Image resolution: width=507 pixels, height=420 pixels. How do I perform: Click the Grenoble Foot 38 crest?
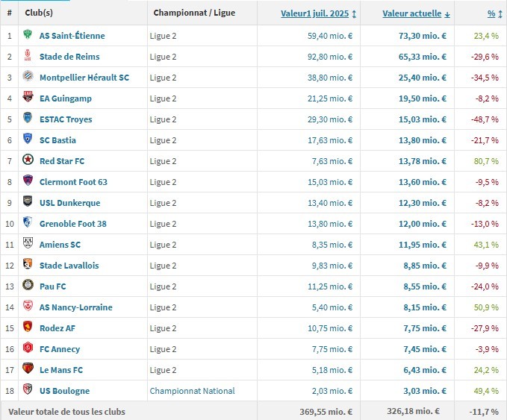coord(28,222)
